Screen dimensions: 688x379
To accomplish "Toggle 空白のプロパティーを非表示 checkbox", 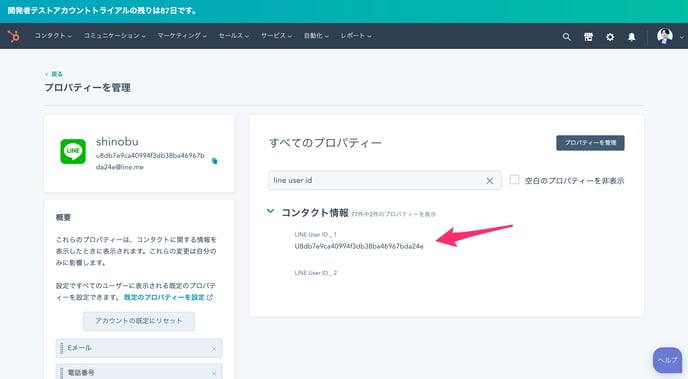I will coord(514,180).
